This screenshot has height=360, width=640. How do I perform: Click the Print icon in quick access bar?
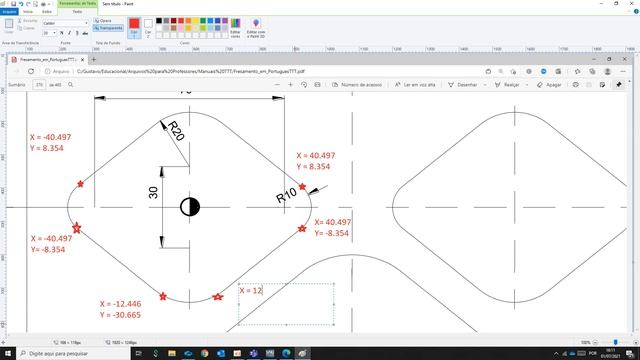pos(43,4)
